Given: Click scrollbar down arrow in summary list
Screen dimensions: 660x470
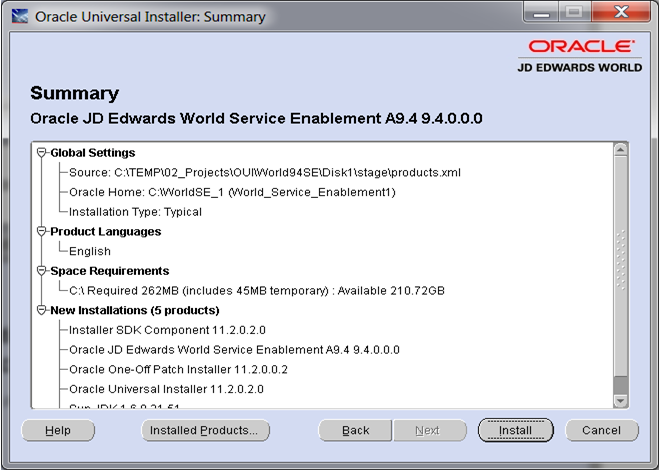Looking at the screenshot, I should [621, 401].
